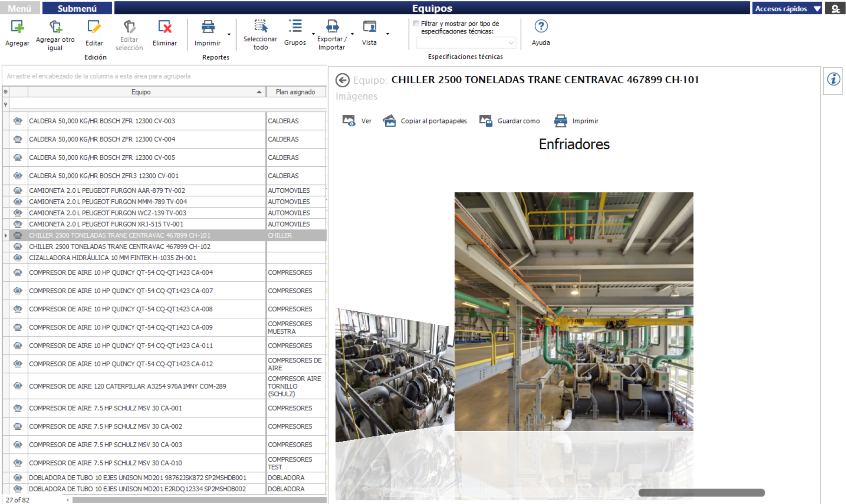Click Seleccionar todo icon
The image size is (846, 504).
point(260,26)
